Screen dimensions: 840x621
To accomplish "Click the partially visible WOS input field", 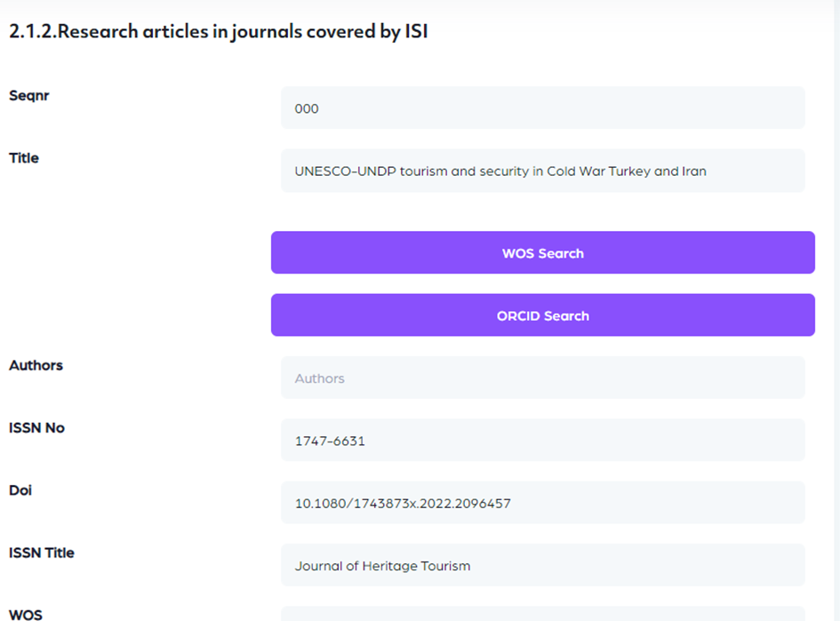I will 542,614.
